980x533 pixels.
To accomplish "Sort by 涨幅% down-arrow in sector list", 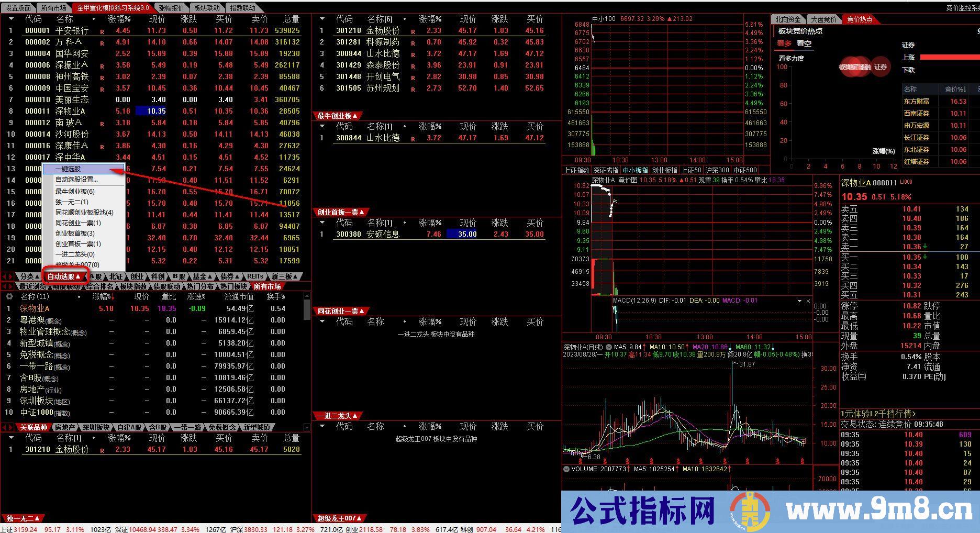I will [x=104, y=296].
